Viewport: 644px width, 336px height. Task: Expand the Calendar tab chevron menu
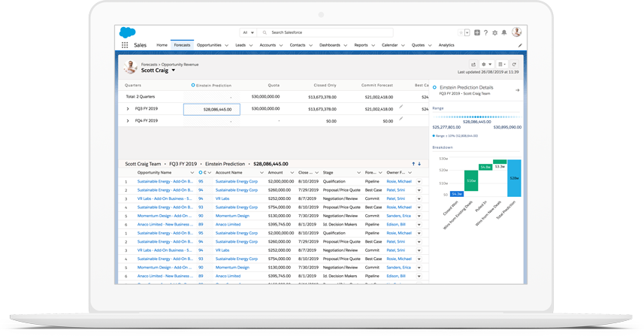pyautogui.click(x=403, y=46)
